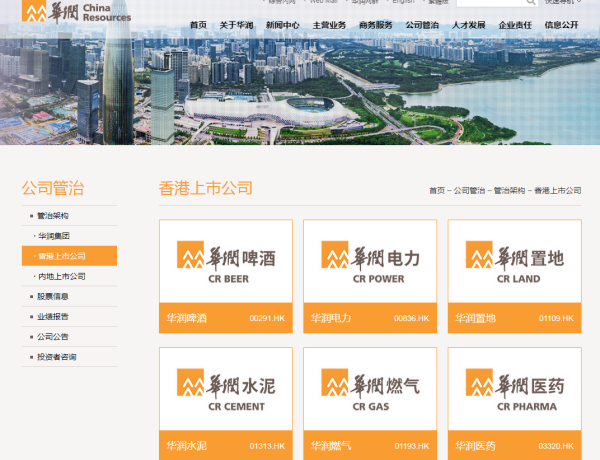The width and height of the screenshot is (600, 460).
Task: Open 公司公告 in the sidebar
Action: point(69,337)
